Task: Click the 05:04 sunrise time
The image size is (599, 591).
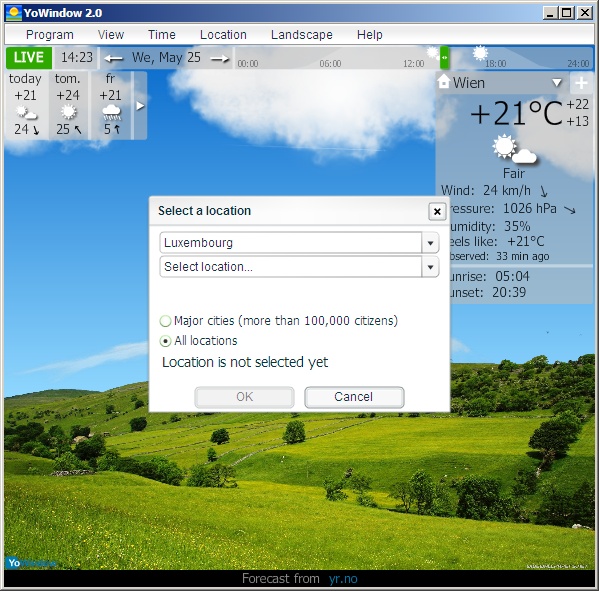Action: [512, 276]
